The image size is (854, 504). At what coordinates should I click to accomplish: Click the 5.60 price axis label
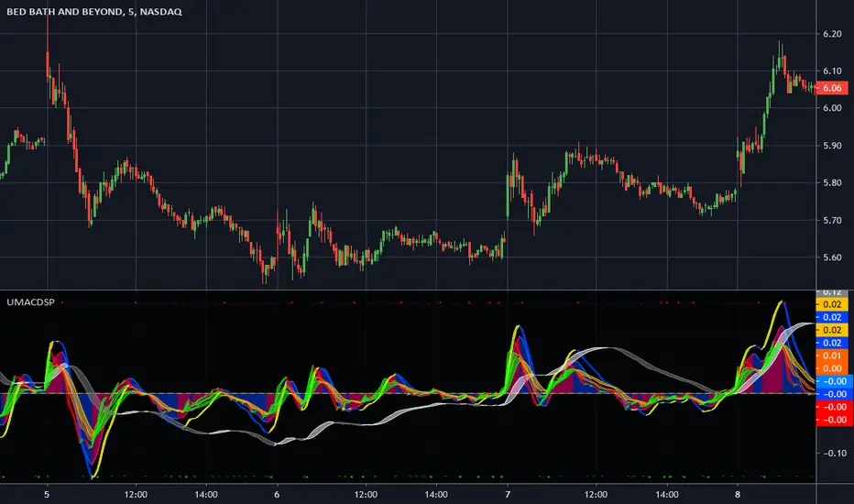[832, 257]
